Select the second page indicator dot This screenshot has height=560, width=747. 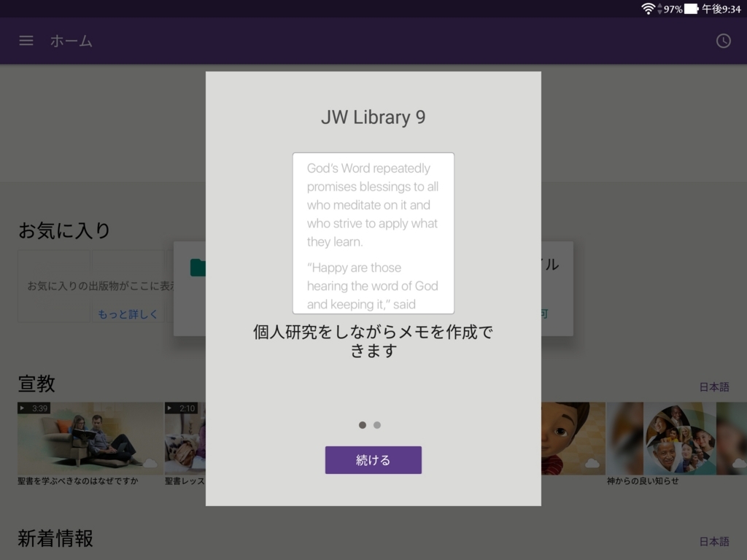click(x=377, y=425)
